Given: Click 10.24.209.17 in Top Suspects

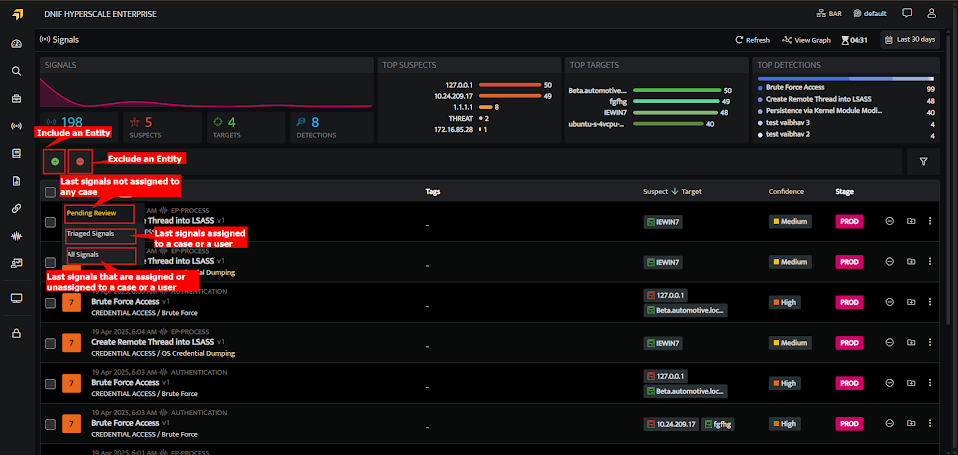Looking at the screenshot, I should point(455,96).
